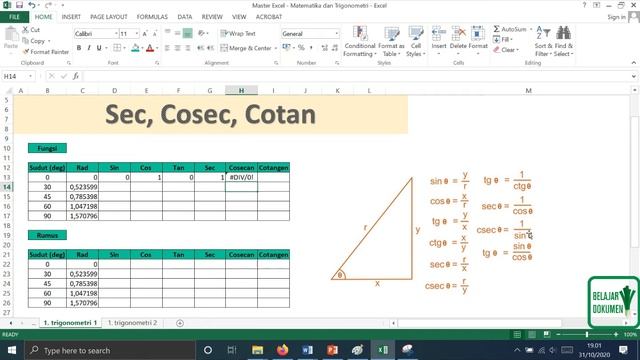This screenshot has height=360, width=640.
Task: Click Sign in link
Action: coord(616,17)
